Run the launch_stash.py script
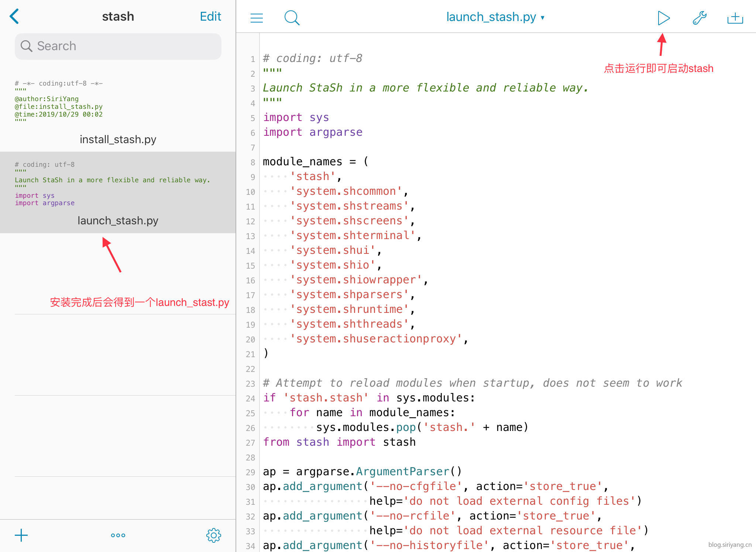 pos(663,18)
